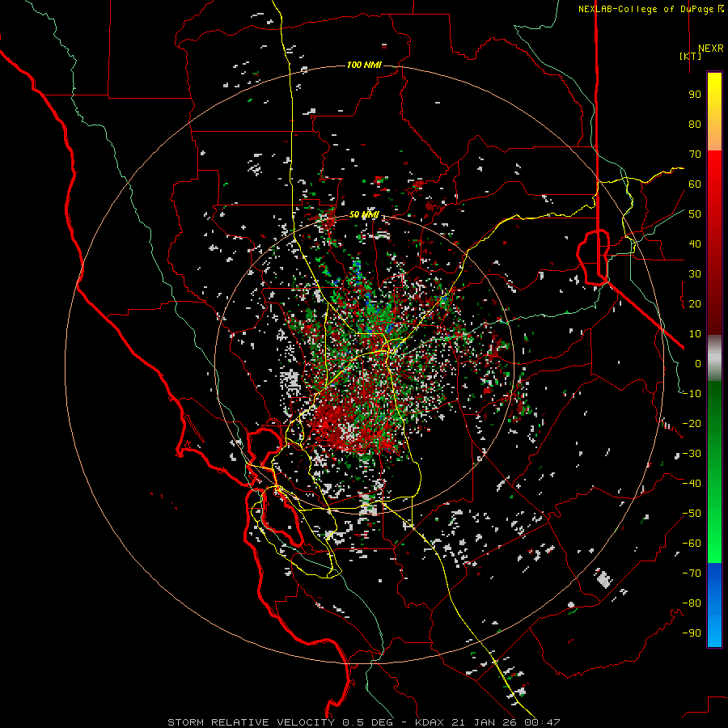This screenshot has height=728, width=728.
Task: Click the 70 value on velocity scale
Action: click(x=695, y=154)
